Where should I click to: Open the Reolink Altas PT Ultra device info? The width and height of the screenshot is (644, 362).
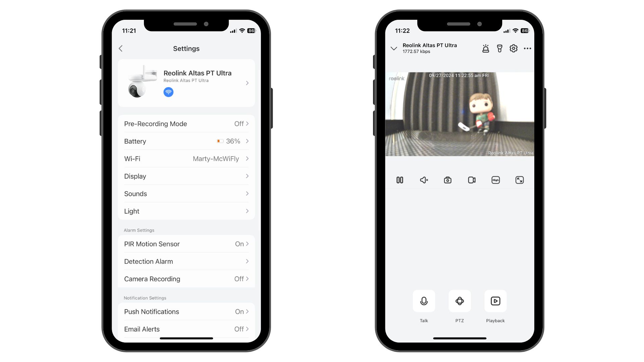point(186,83)
